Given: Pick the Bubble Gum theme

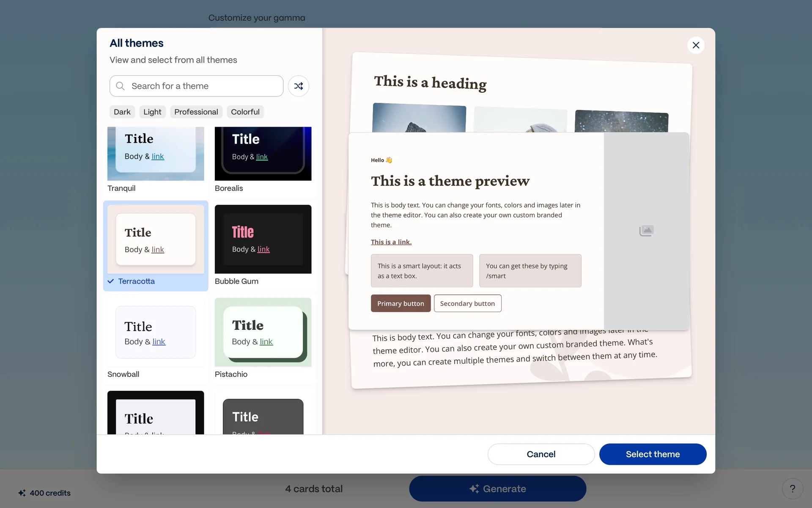Looking at the screenshot, I should tap(263, 240).
